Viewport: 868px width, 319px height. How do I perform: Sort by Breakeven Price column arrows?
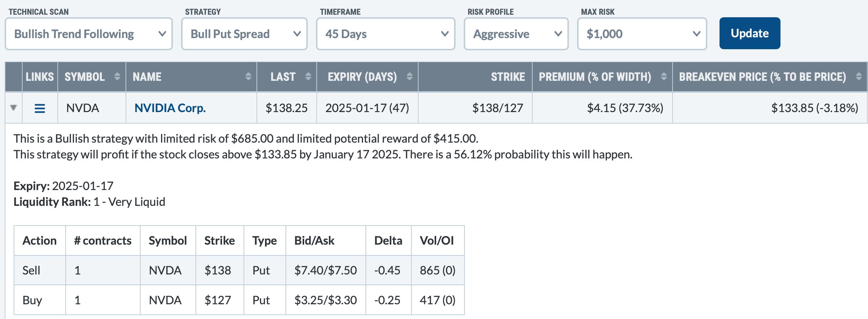click(x=859, y=77)
